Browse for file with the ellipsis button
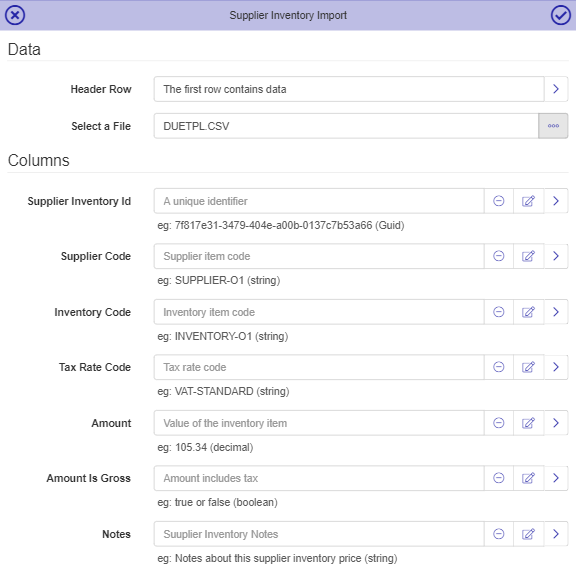This screenshot has width=576, height=582. pyautogui.click(x=553, y=126)
